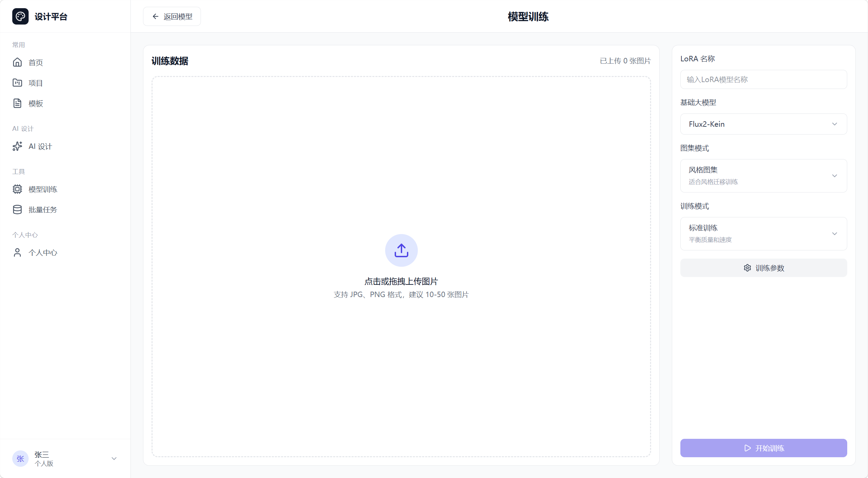The height and width of the screenshot is (478, 868).
Task: Click the 训练数据 heading
Action: (x=170, y=61)
